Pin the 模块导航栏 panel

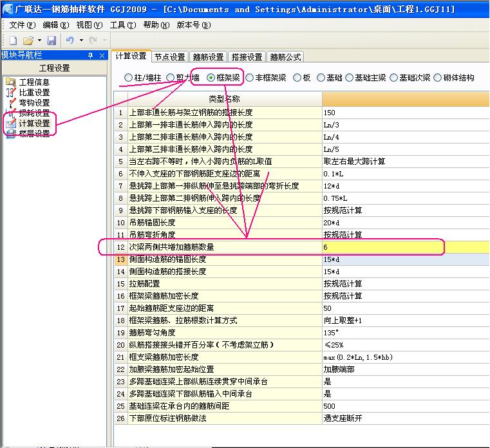tap(90, 55)
